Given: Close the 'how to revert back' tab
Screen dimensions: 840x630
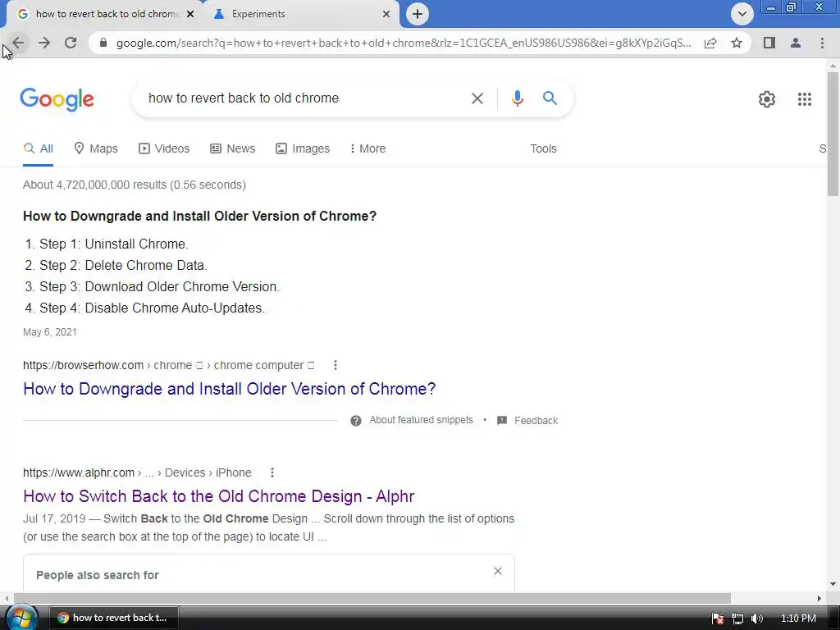Looking at the screenshot, I should tap(190, 14).
